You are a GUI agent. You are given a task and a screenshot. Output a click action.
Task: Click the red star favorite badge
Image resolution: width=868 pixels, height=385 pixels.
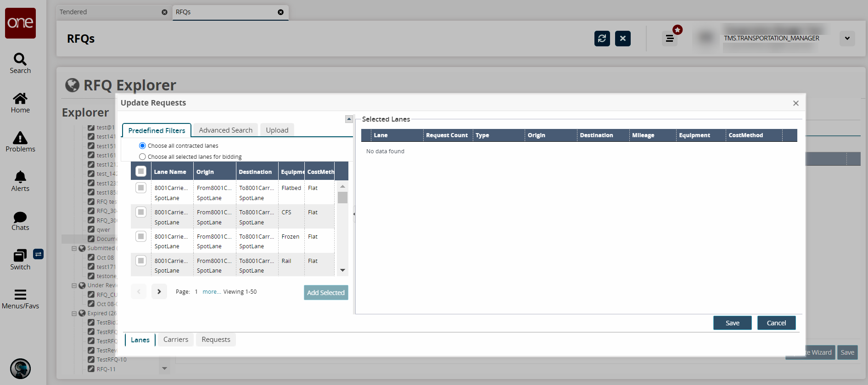678,30
